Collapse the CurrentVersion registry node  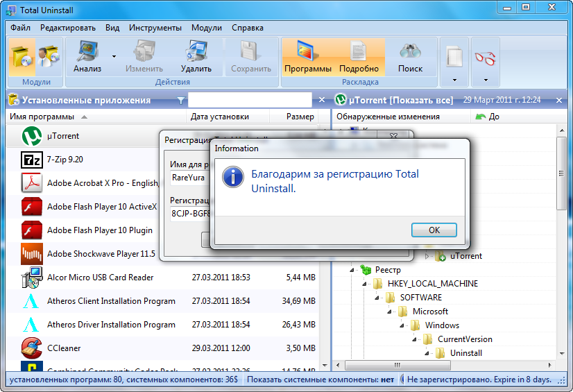(x=414, y=340)
